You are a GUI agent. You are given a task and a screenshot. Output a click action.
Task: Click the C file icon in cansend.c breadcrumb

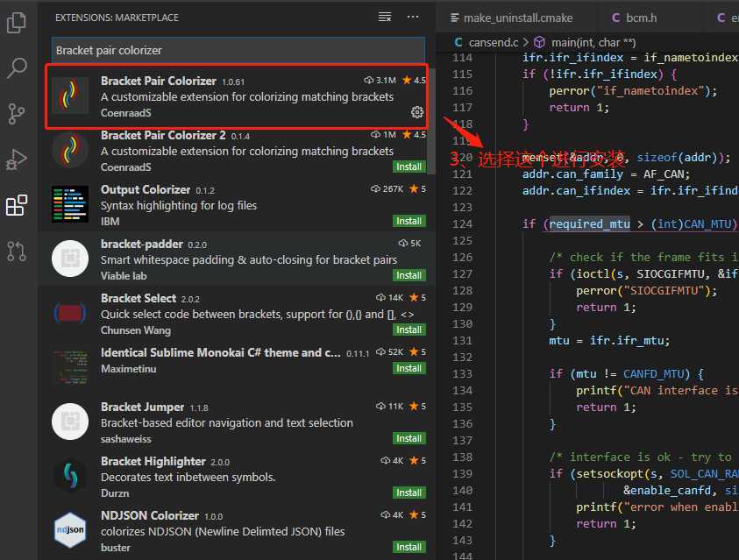pos(458,42)
